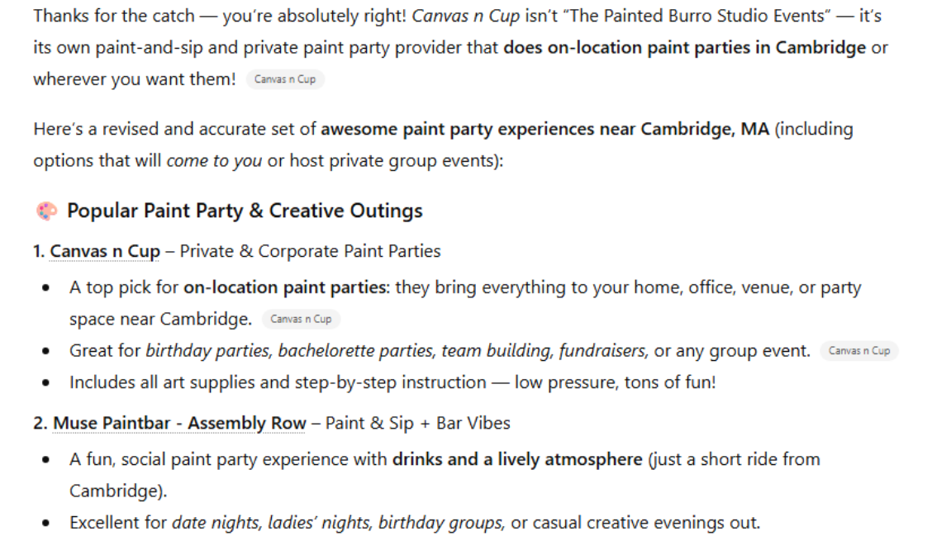Click italic text 'date nights, ladies' nights, birthday groups'
The image size is (932, 560).
click(x=339, y=523)
